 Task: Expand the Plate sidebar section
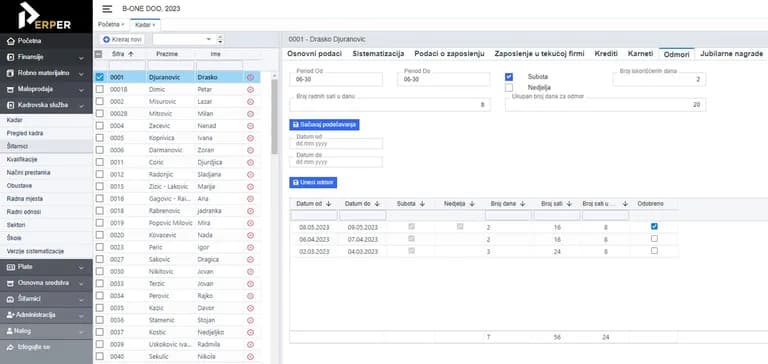tap(46, 267)
